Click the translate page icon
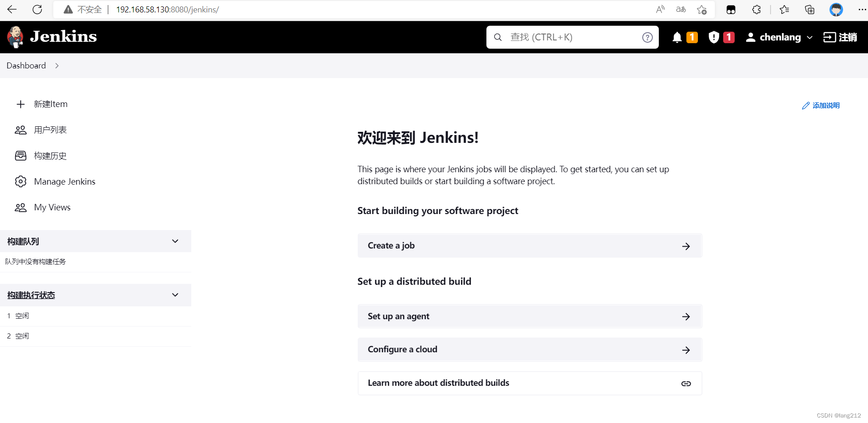Screen dimensions: 868x423 coord(681,9)
